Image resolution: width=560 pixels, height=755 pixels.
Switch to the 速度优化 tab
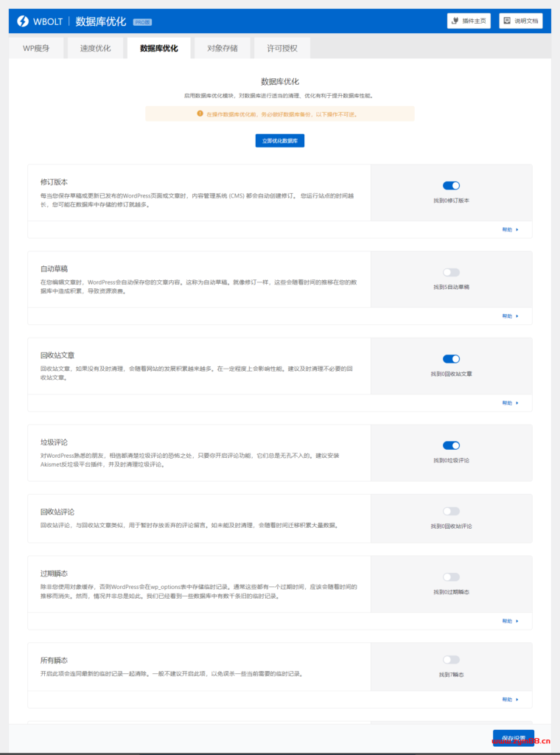coord(95,48)
